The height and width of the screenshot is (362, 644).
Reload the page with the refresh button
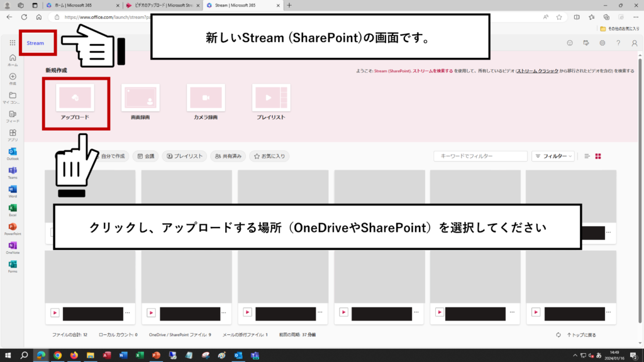point(25,17)
